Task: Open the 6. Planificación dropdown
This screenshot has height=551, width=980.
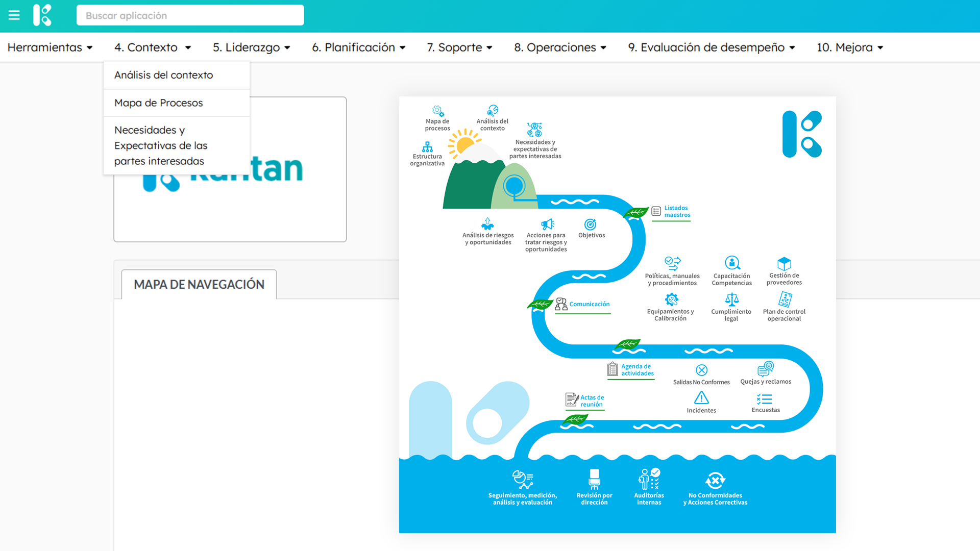Action: point(359,47)
